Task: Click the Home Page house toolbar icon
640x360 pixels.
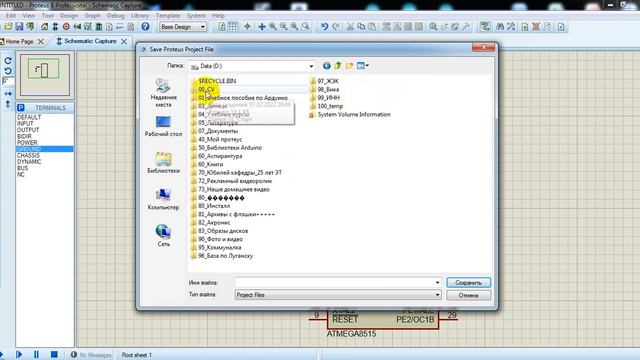Action: click(44, 27)
